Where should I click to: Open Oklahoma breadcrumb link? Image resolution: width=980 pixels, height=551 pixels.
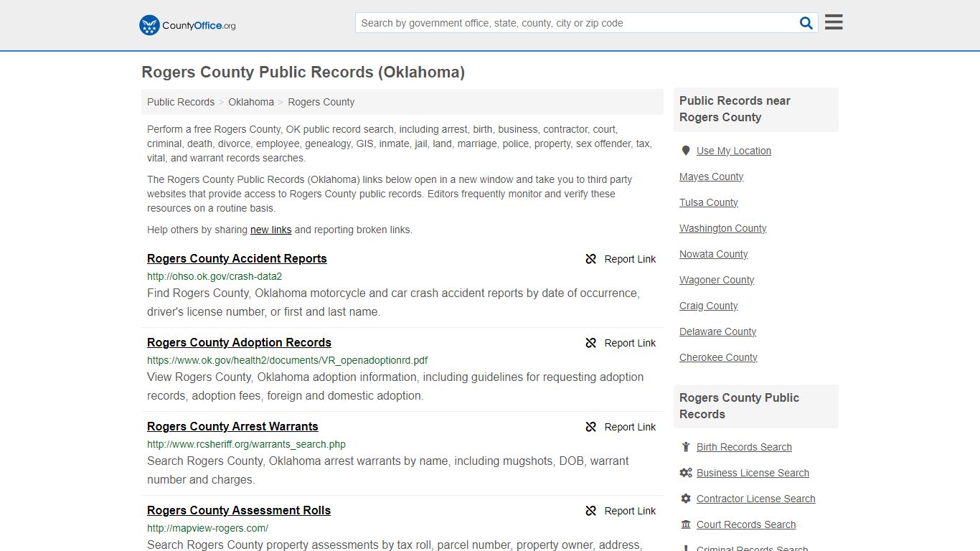coord(251,102)
